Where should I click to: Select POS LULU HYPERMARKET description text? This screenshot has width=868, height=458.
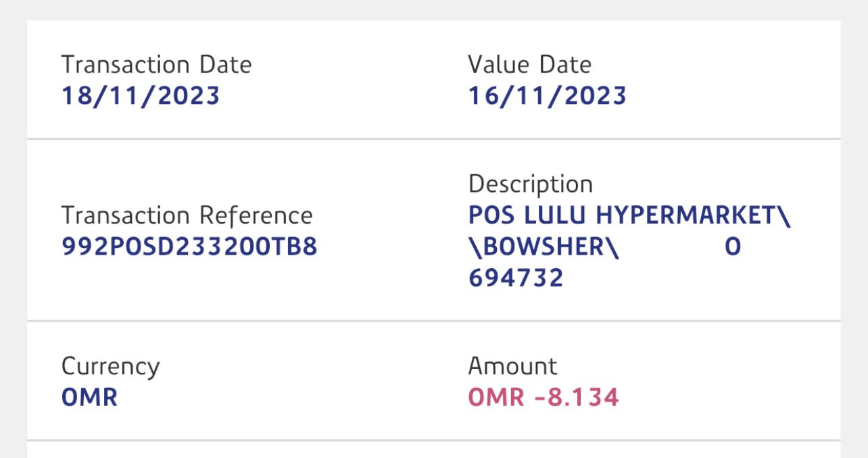coord(629,215)
